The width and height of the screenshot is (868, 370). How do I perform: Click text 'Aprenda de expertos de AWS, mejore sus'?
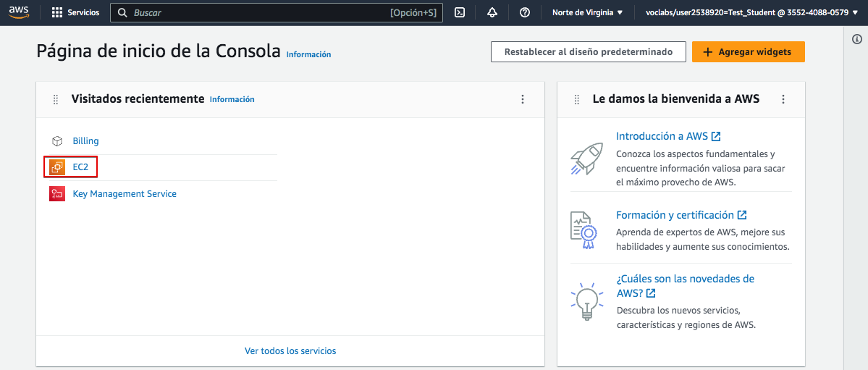pyautogui.click(x=700, y=232)
